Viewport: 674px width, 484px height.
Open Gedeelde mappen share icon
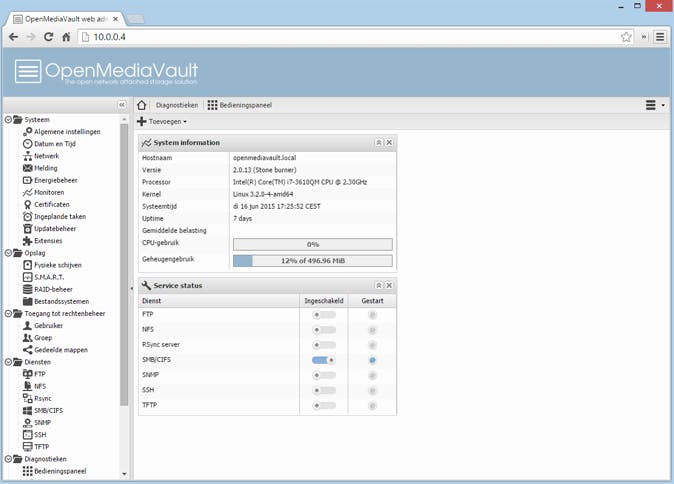tap(28, 349)
